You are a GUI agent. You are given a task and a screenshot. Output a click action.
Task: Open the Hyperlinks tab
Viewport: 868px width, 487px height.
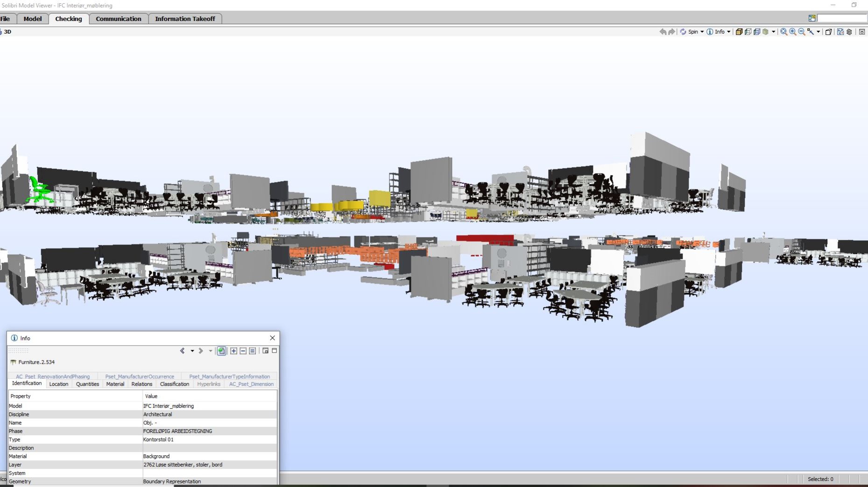point(209,384)
